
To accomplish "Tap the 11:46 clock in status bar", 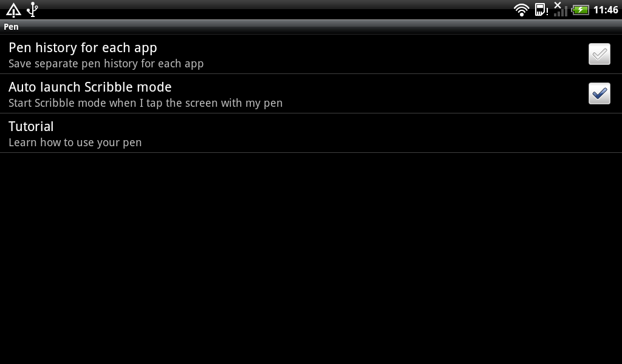I will point(606,10).
